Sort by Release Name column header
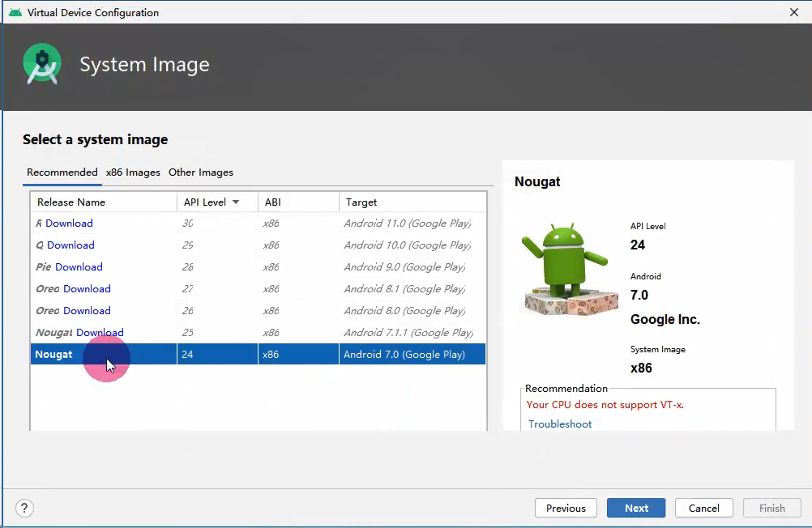The image size is (812, 528). coord(104,202)
